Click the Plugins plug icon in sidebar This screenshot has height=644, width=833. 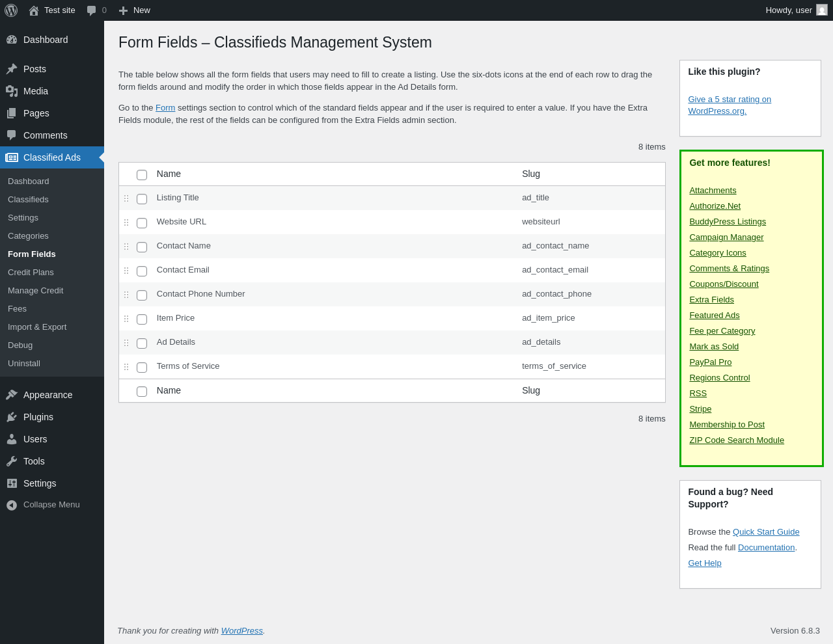[x=12, y=417]
